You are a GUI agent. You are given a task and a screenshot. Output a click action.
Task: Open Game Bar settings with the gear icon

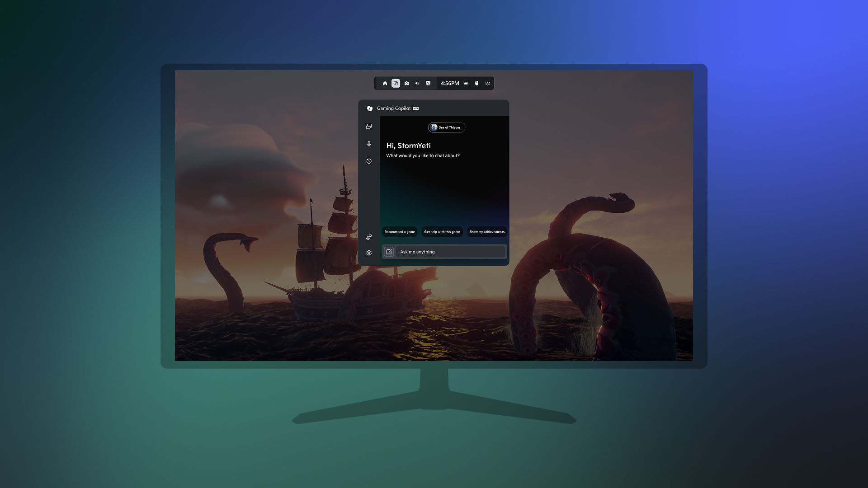point(487,84)
